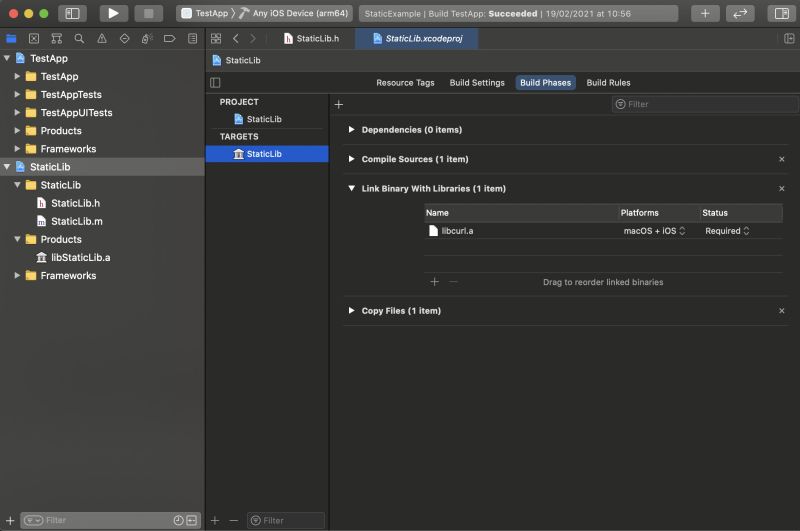Collapse Link Binary With Libraries section
This screenshot has height=531, width=800.
click(352, 189)
